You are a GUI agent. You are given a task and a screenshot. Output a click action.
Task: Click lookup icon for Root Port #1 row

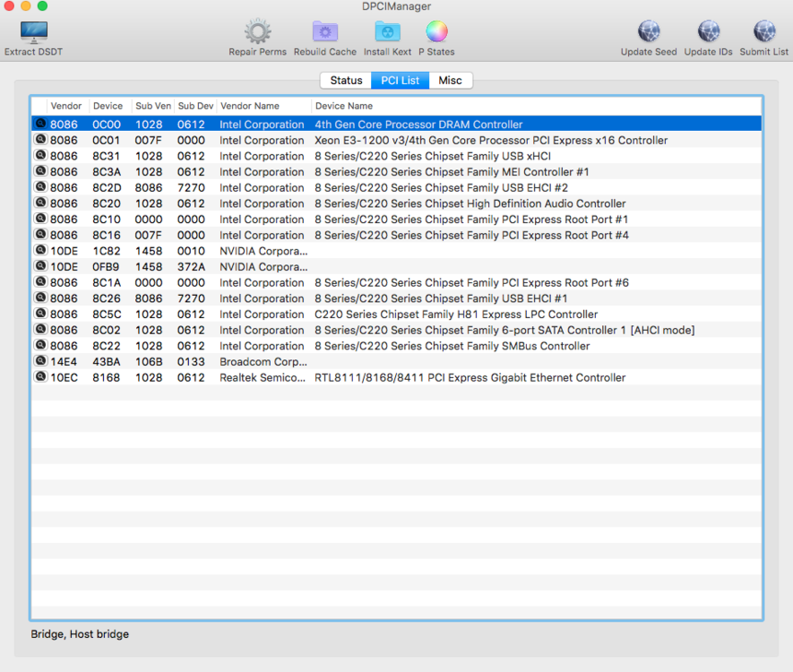[40, 219]
